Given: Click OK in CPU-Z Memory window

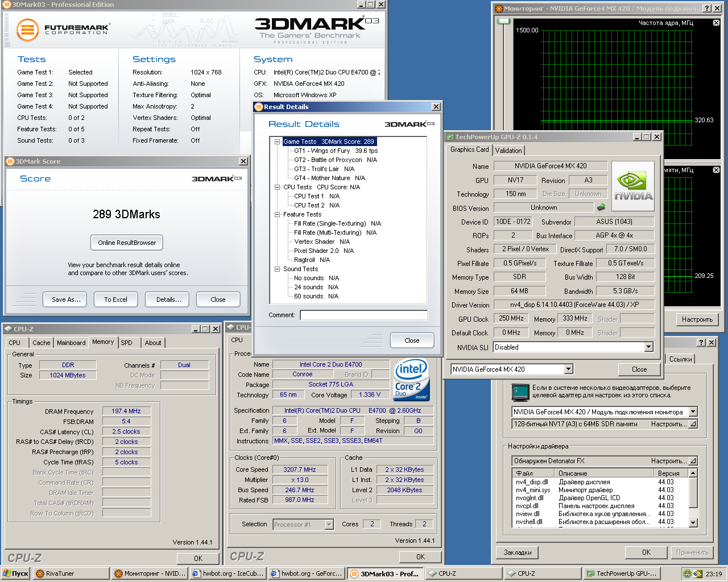Looking at the screenshot, I should [198, 558].
